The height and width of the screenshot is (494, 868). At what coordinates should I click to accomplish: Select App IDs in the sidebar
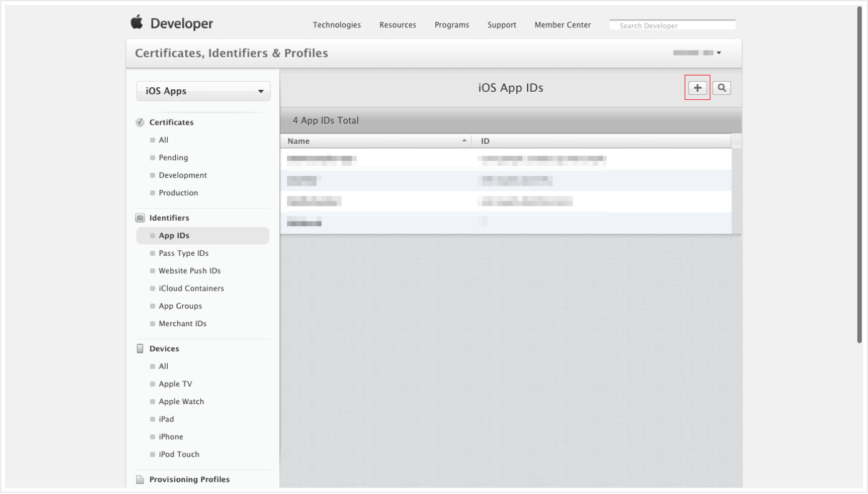[203, 236]
